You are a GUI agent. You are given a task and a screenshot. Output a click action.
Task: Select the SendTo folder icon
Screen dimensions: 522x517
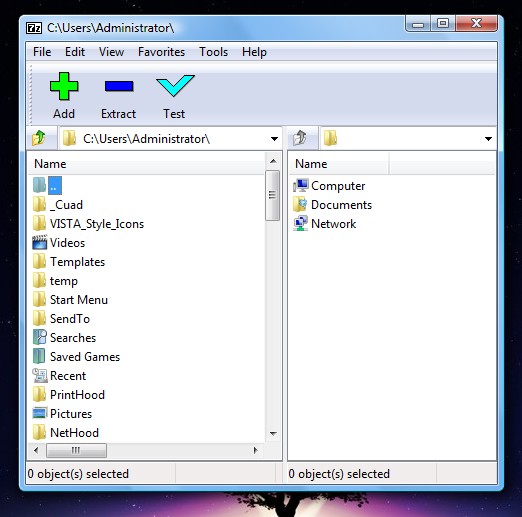pyautogui.click(x=39, y=318)
